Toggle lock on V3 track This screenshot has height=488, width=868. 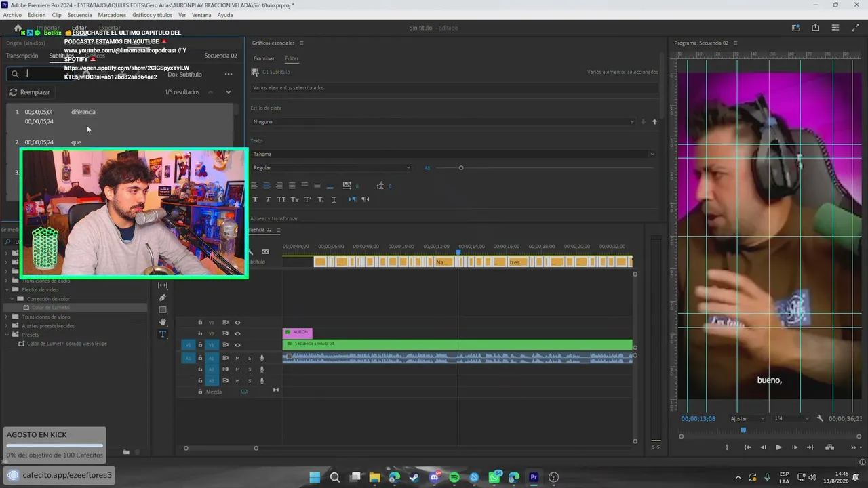click(200, 323)
